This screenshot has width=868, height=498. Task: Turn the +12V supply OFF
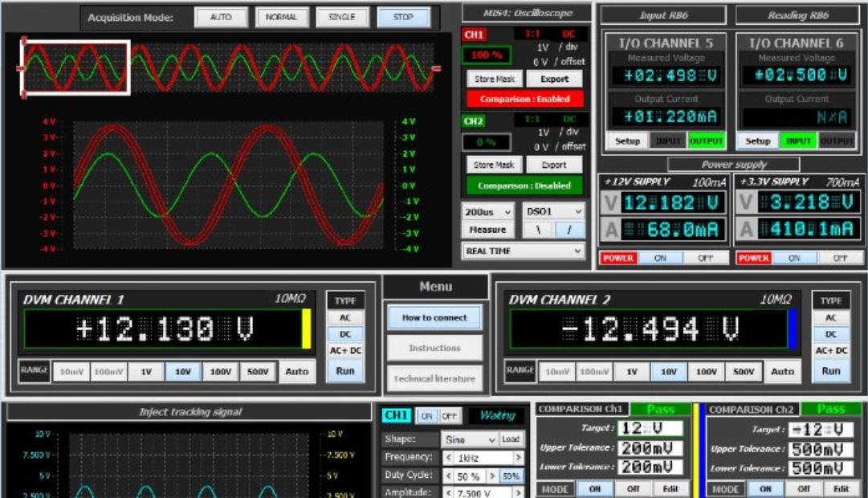(705, 258)
